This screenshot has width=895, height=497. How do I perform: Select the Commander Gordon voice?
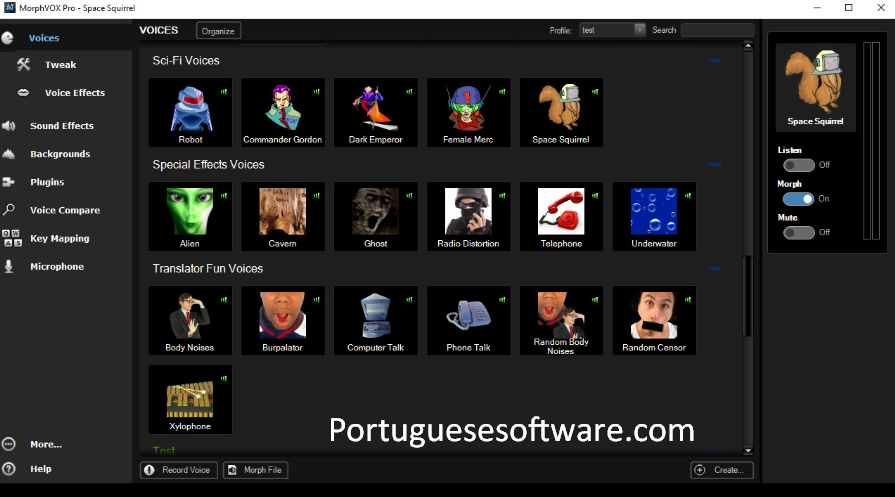coord(283,112)
